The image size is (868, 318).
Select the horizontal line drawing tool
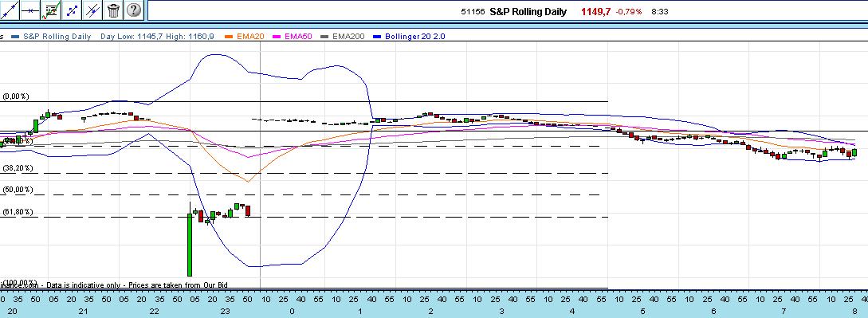pyautogui.click(x=31, y=10)
